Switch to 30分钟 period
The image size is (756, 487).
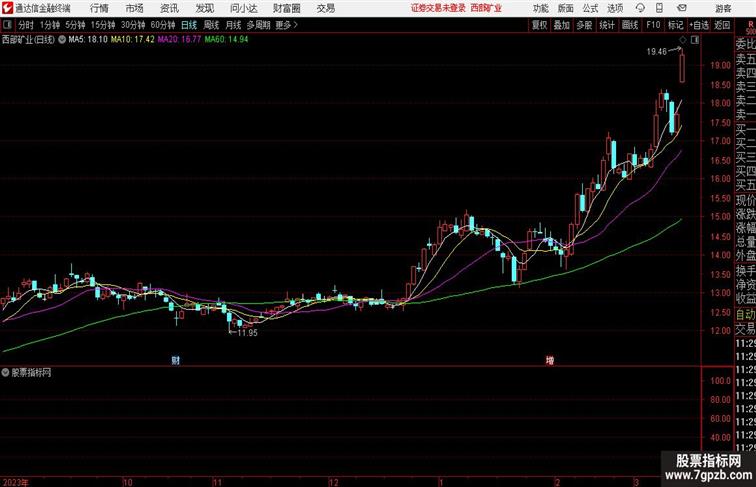[133, 25]
